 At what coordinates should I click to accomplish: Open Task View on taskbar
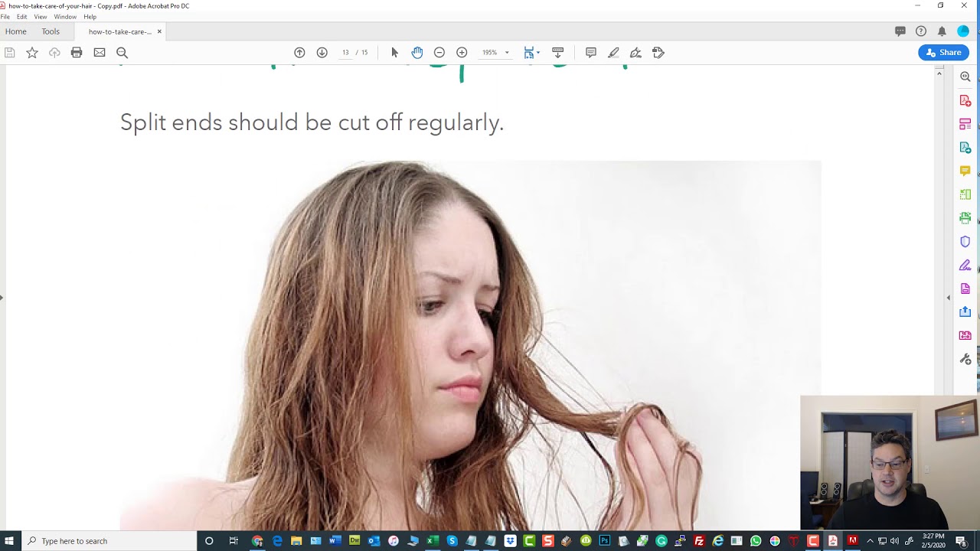coord(234,541)
